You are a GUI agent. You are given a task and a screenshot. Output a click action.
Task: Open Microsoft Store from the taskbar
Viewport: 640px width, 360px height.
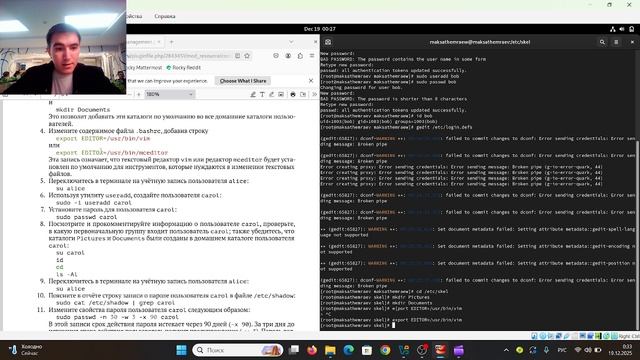tap(367, 350)
